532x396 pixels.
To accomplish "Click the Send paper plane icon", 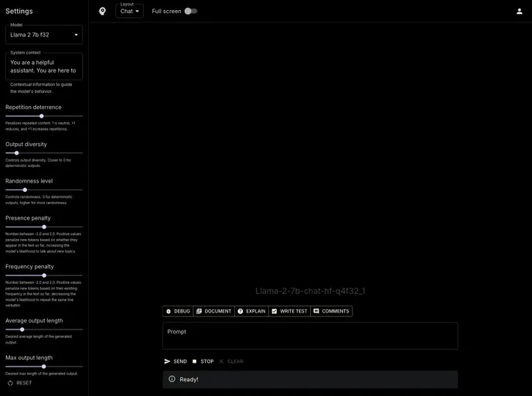I will point(167,361).
